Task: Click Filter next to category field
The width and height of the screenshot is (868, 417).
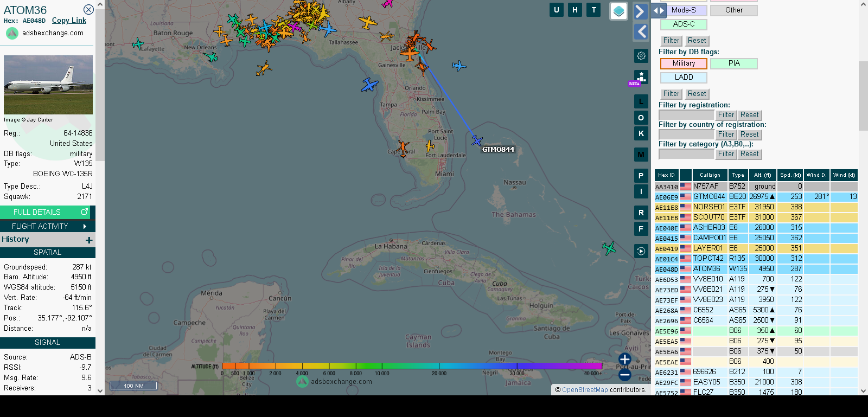Action: click(726, 154)
